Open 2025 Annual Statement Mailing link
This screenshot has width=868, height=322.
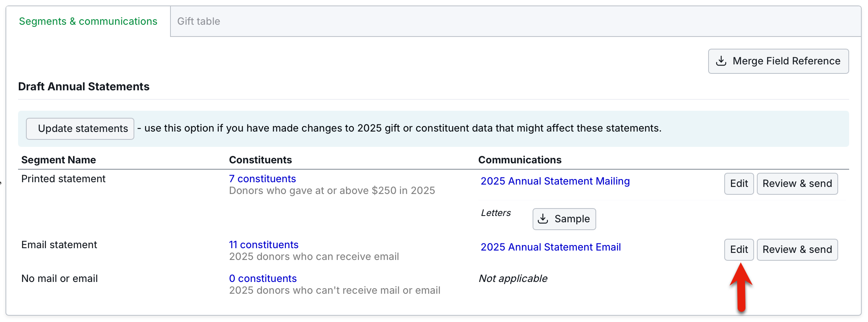click(555, 181)
